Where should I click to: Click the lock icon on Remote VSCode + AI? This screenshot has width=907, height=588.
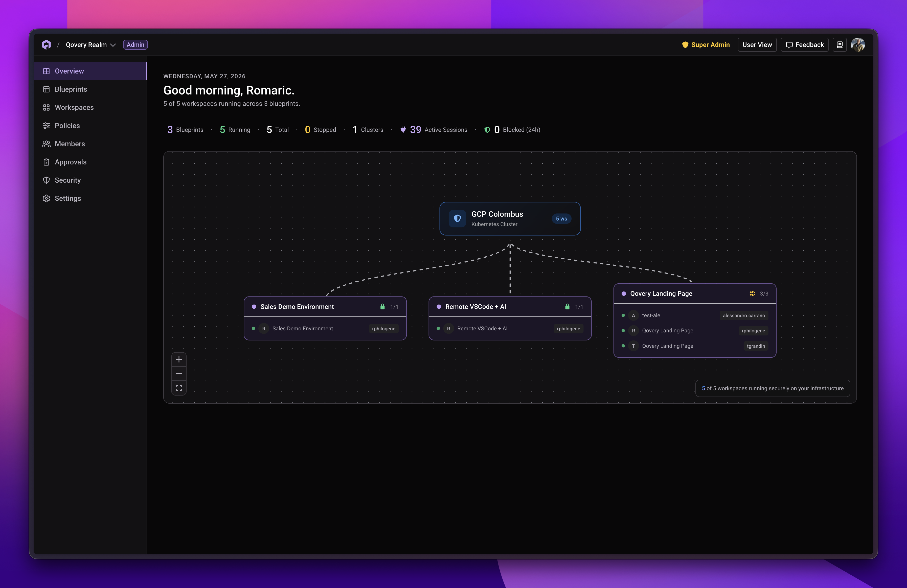(x=567, y=307)
